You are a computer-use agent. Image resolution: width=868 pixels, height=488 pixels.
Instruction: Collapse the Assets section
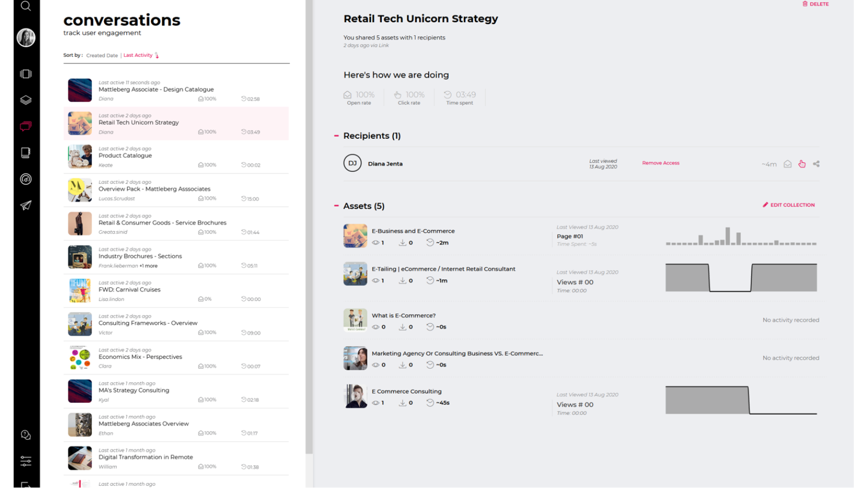[336, 206]
